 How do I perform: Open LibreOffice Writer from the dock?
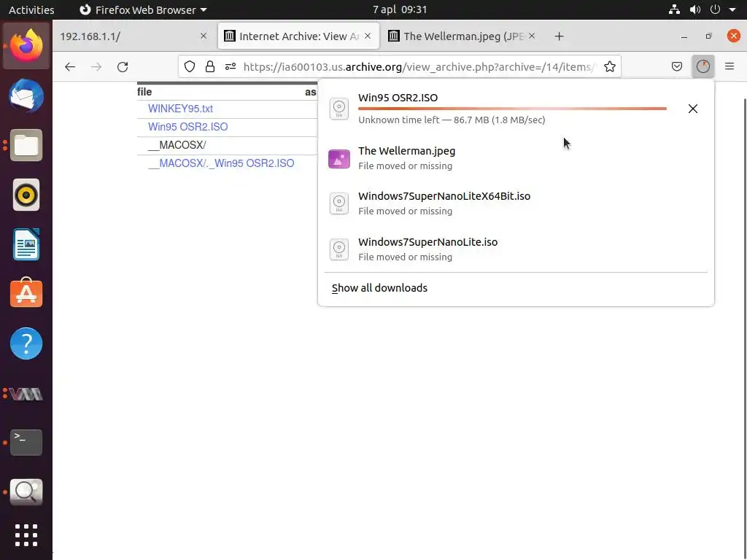point(26,244)
